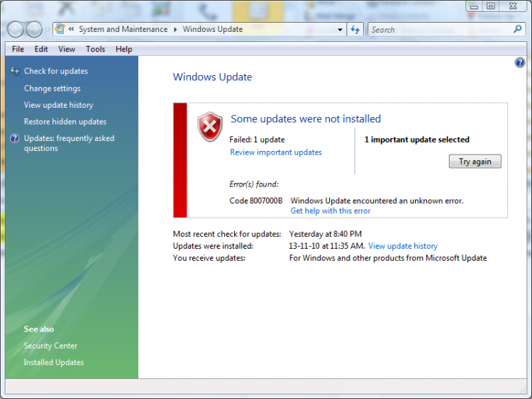Click the Refresh button beside address bar
Image resolution: width=532 pixels, height=399 pixels.
coord(355,30)
